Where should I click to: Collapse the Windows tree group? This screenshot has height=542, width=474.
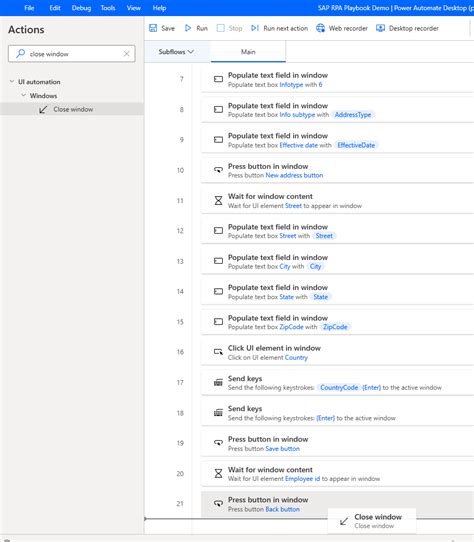coord(24,95)
